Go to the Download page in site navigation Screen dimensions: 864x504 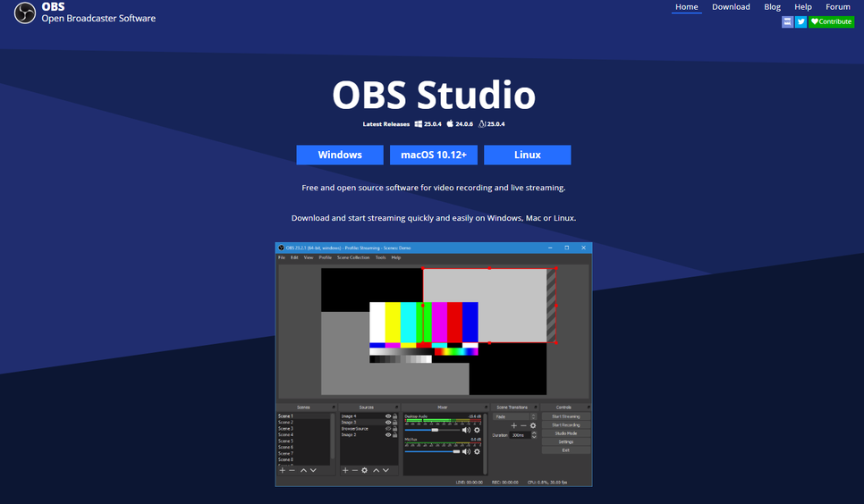731,6
